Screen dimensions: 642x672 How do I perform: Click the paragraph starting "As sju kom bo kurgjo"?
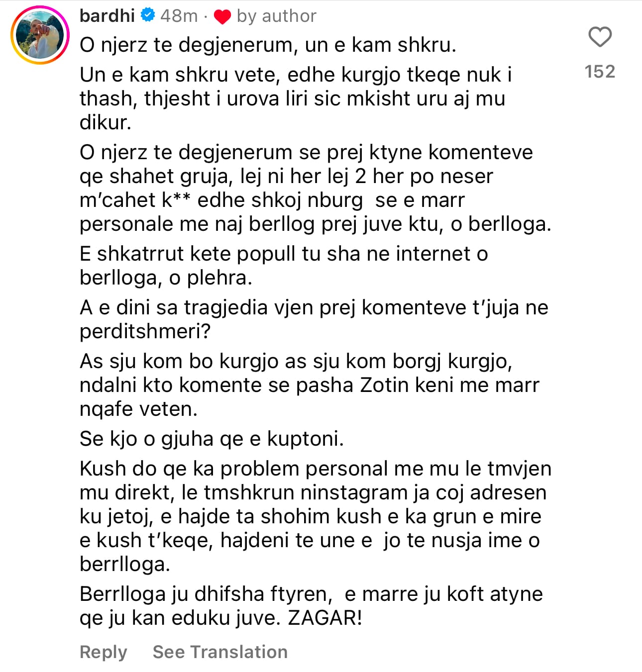pyautogui.click(x=309, y=385)
